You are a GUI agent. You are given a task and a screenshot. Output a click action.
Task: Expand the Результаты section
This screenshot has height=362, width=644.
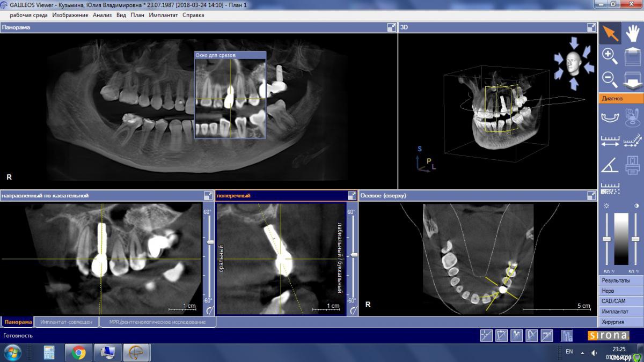tap(621, 280)
